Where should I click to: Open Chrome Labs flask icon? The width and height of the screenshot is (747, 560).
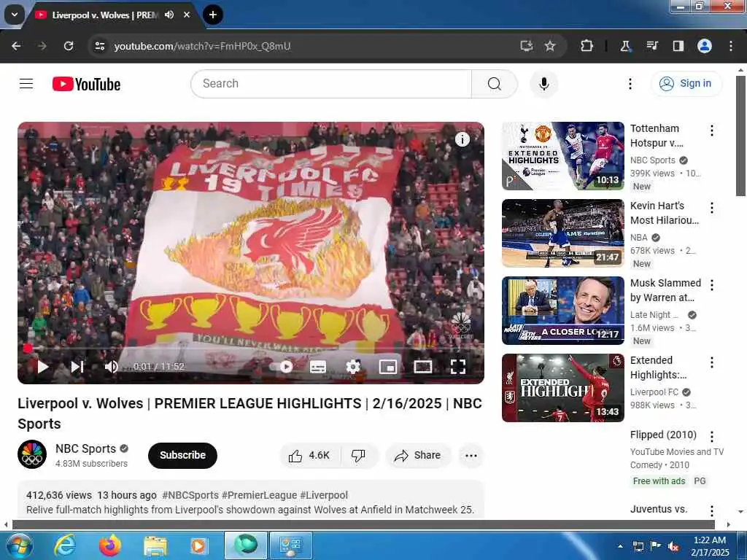(x=624, y=46)
